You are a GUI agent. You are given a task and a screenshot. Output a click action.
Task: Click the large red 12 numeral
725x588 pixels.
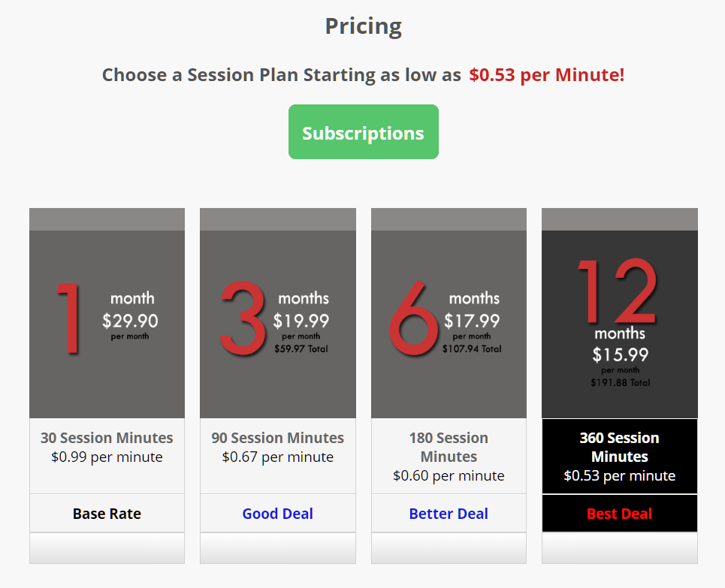pyautogui.click(x=618, y=291)
